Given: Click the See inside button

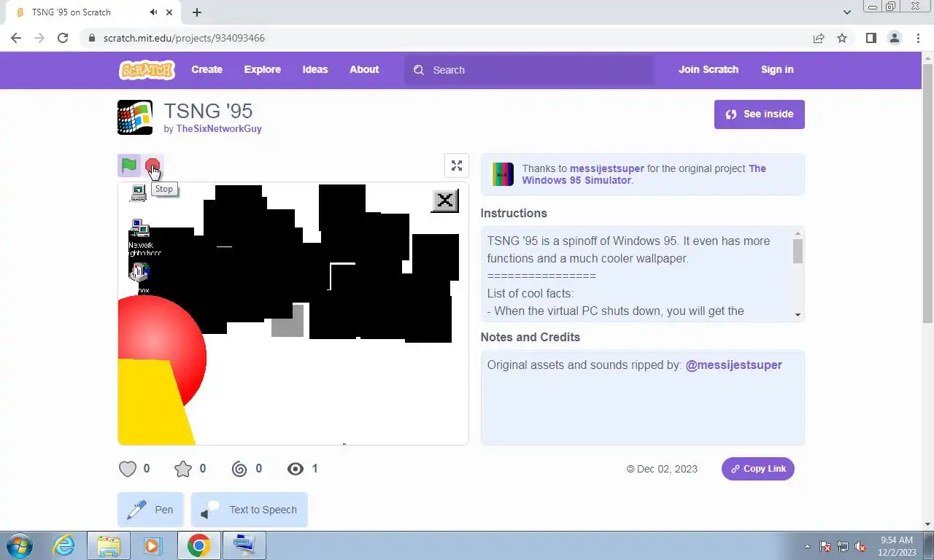Looking at the screenshot, I should 760,114.
